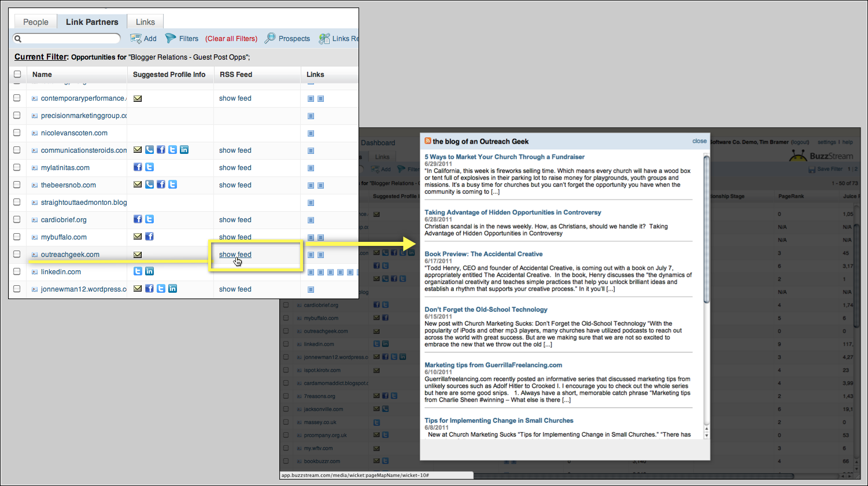Click show feed for outreachgeek.com
The width and height of the screenshot is (868, 486).
[235, 254]
